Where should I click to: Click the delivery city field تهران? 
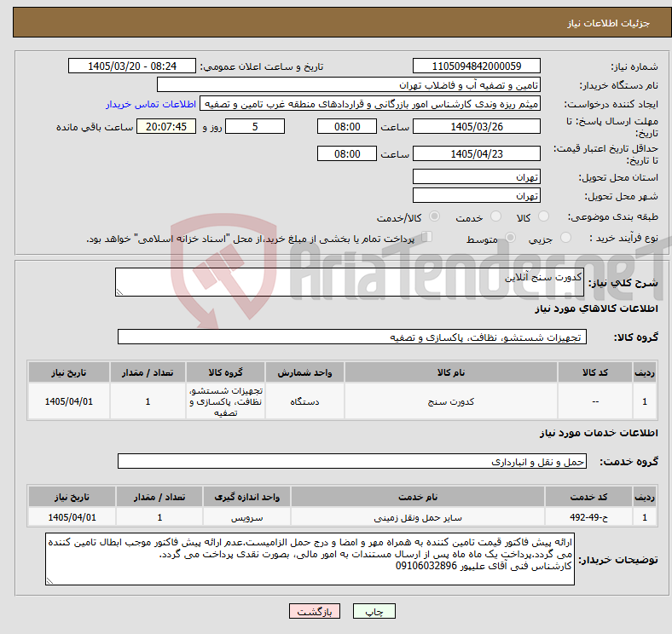[x=476, y=195]
